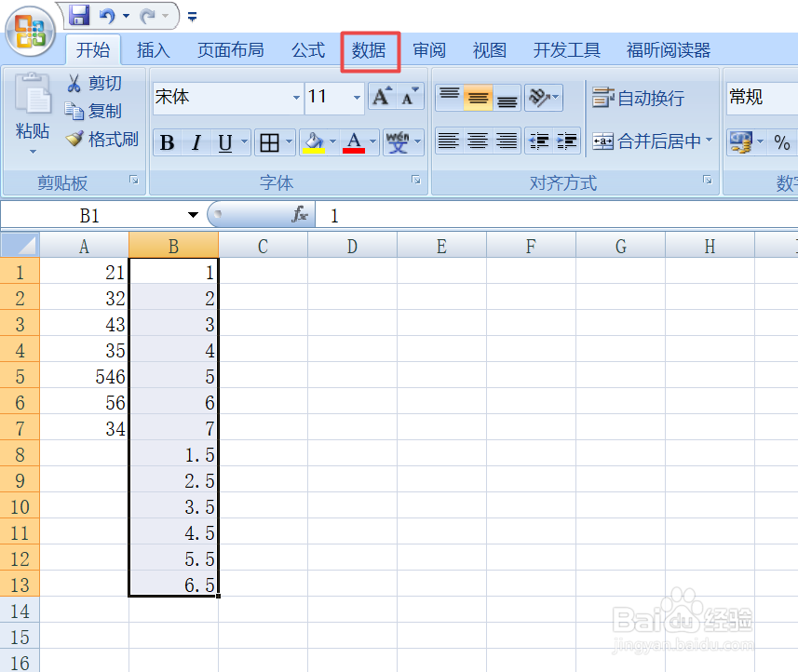Expand the undo history arrow
798x672 pixels.
(126, 16)
